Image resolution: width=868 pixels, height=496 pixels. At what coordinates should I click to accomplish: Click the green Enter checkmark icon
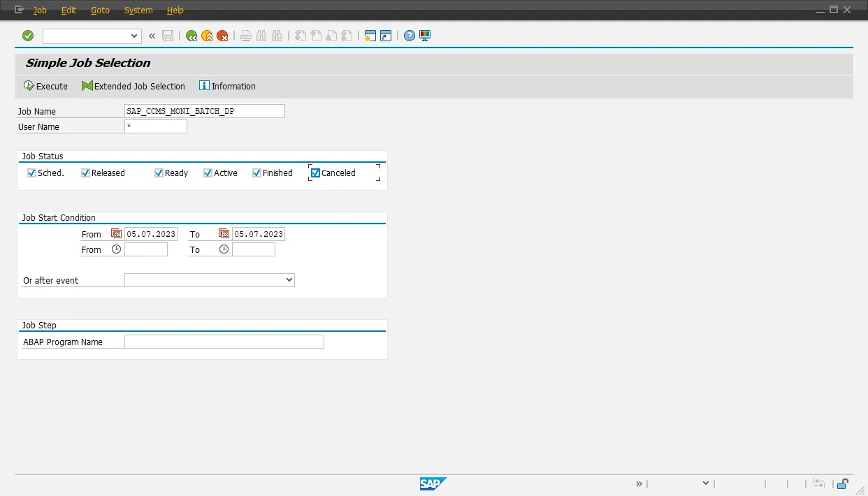click(x=28, y=36)
